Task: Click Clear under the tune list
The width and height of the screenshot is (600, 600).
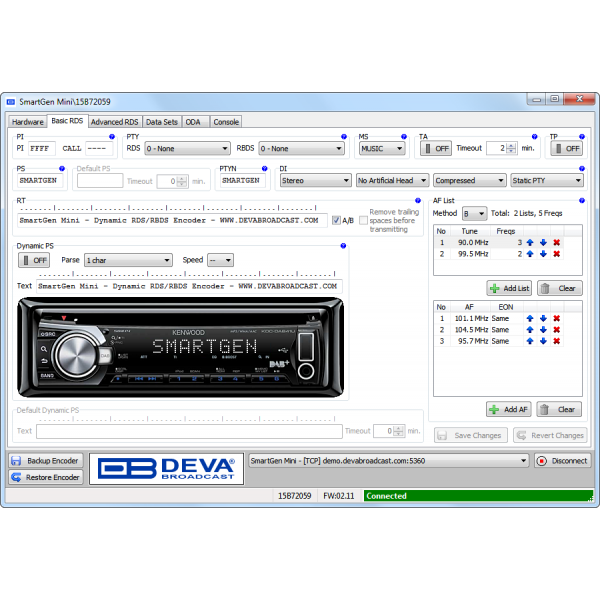Action: [x=559, y=288]
